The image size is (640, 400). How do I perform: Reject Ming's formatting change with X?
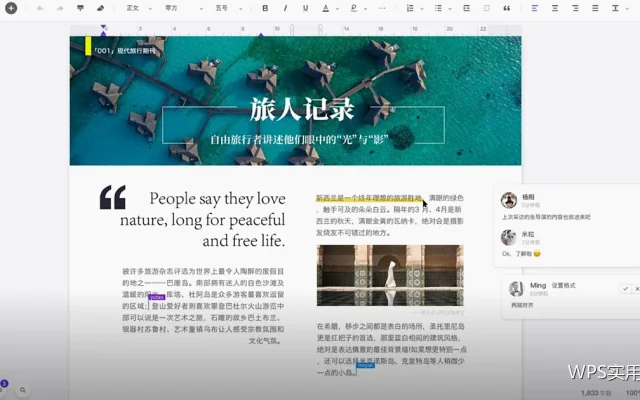click(637, 289)
